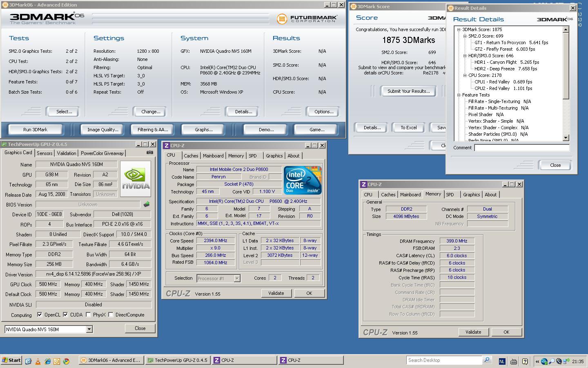Toggle the OpenCL checkbox in GPU-Z
Image resolution: width=588 pixels, height=368 pixels.
(40, 315)
